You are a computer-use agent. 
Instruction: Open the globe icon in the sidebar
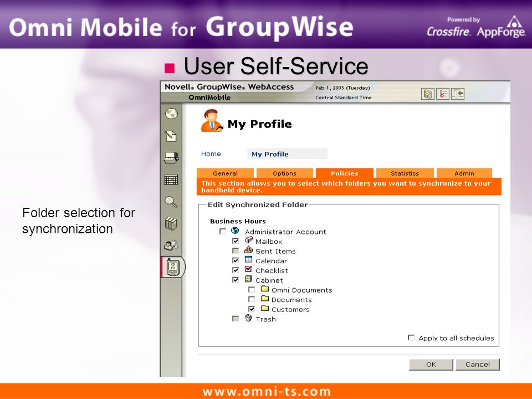171,114
